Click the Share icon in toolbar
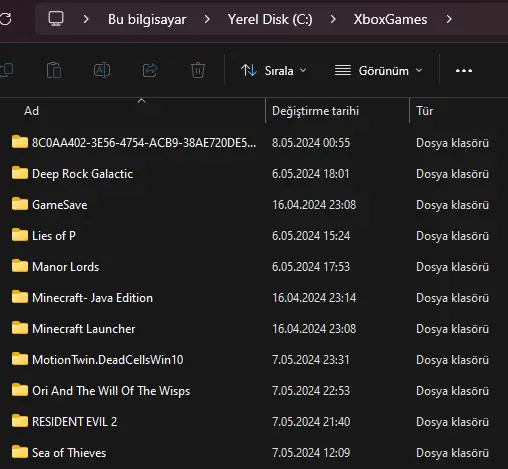Screen dimensions: 508x469 pyautogui.click(x=150, y=70)
